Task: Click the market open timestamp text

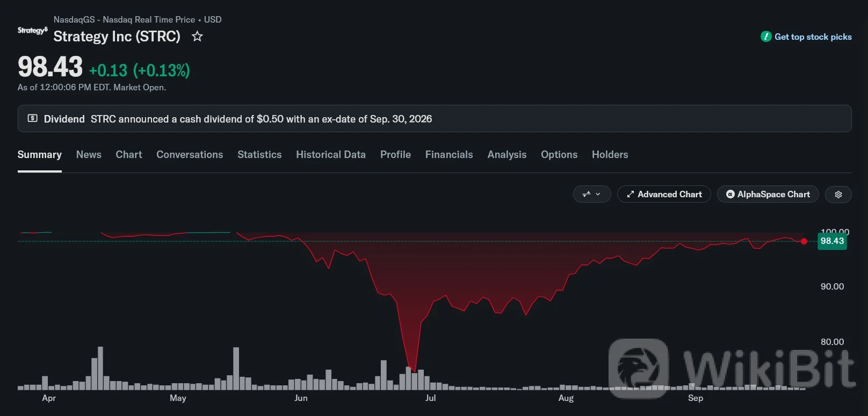Action: (x=92, y=88)
